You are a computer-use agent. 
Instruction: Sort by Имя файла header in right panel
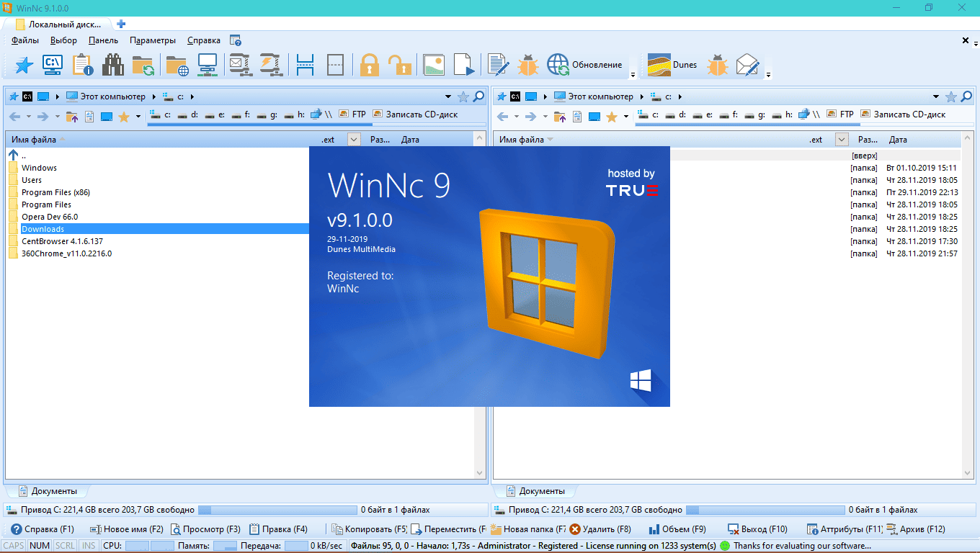click(x=521, y=140)
